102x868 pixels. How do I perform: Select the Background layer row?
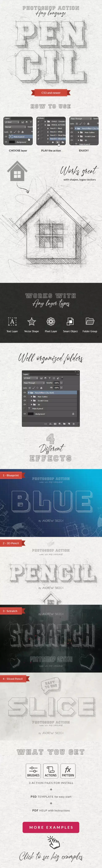pos(51,414)
